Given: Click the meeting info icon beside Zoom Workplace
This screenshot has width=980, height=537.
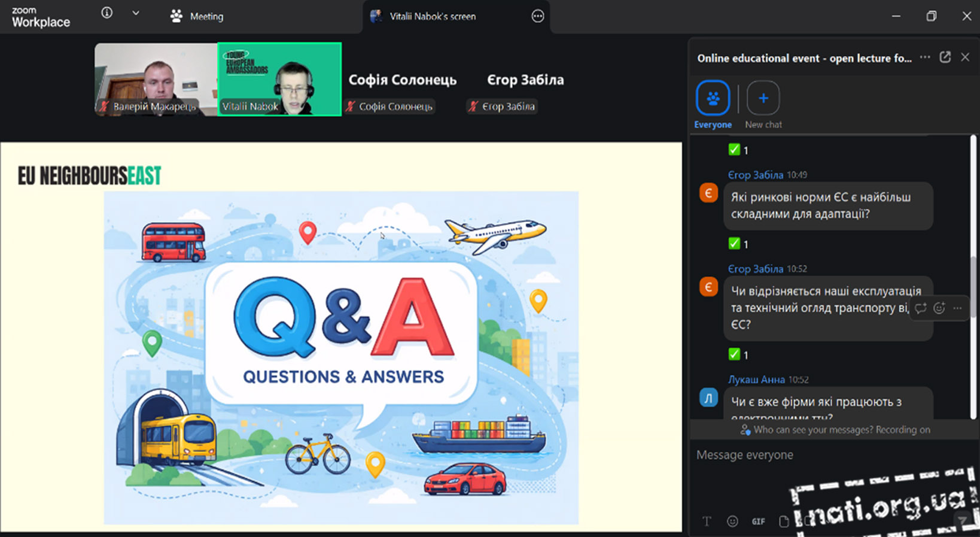Looking at the screenshot, I should [107, 13].
